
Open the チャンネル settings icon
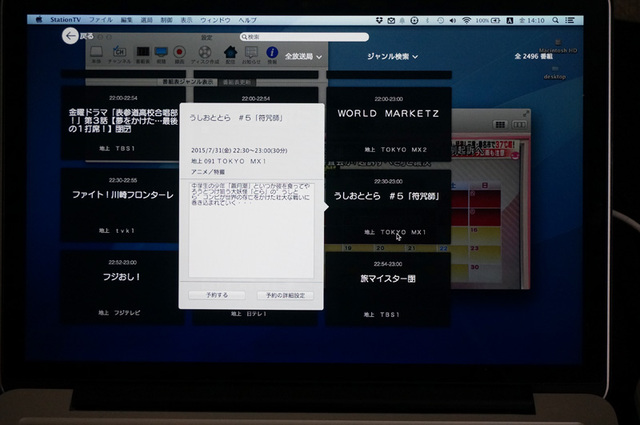click(119, 55)
